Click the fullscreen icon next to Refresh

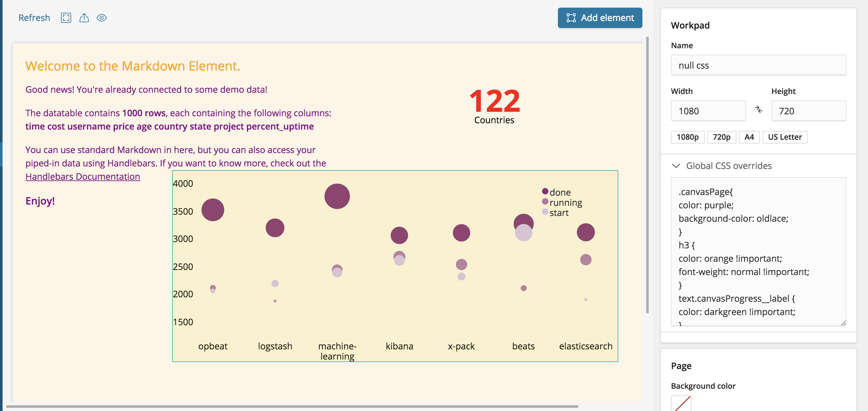[66, 18]
